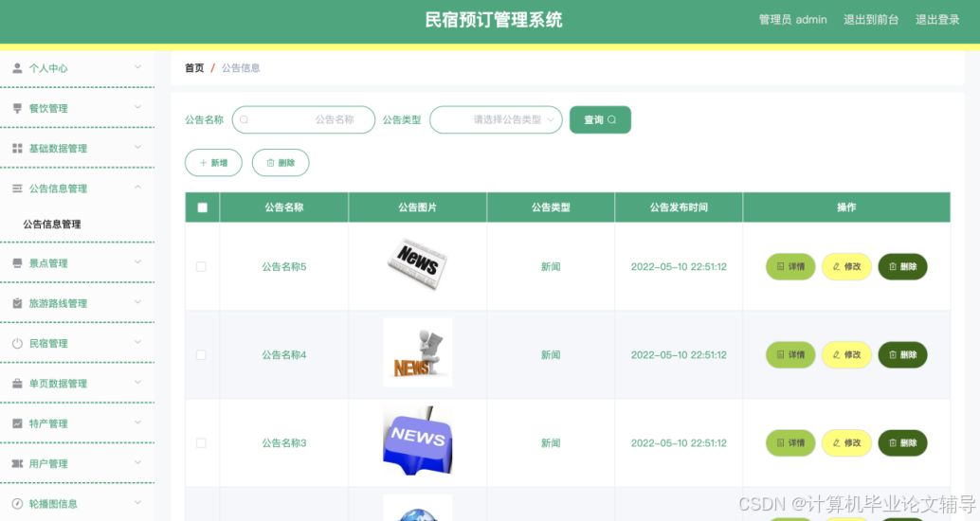Click the search icon inside 公告名称 field
The height and width of the screenshot is (521, 980).
[x=245, y=119]
